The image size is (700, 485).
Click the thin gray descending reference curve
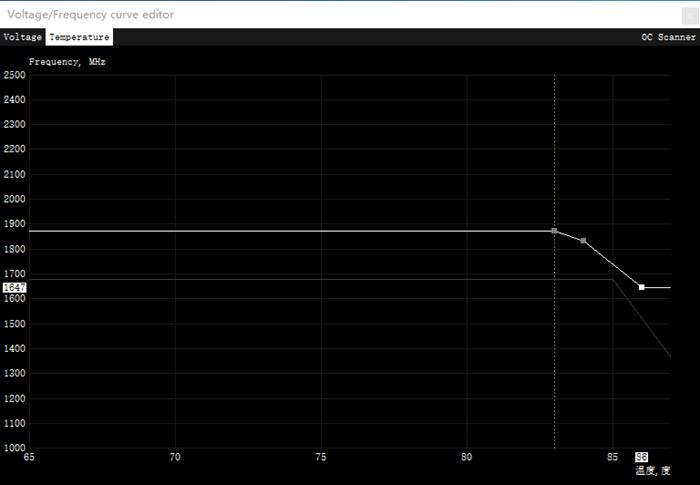[x=645, y=320]
